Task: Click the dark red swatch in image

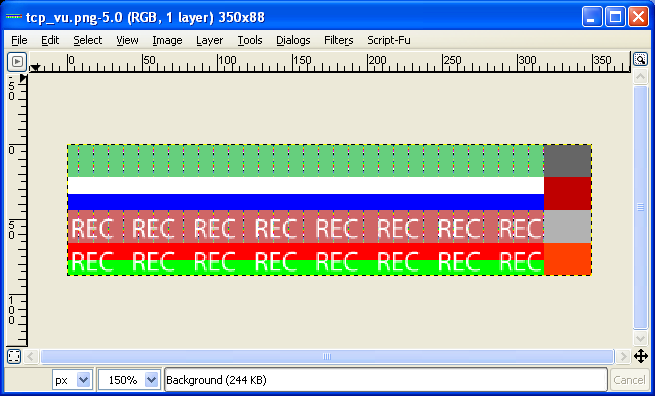Action: (567, 193)
